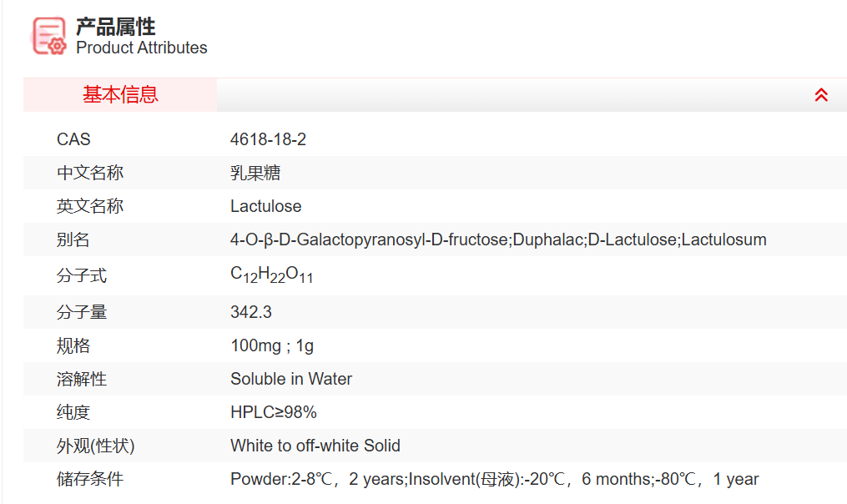Image resolution: width=847 pixels, height=504 pixels.
Task: Click the 别名 row label
Action: click(73, 239)
